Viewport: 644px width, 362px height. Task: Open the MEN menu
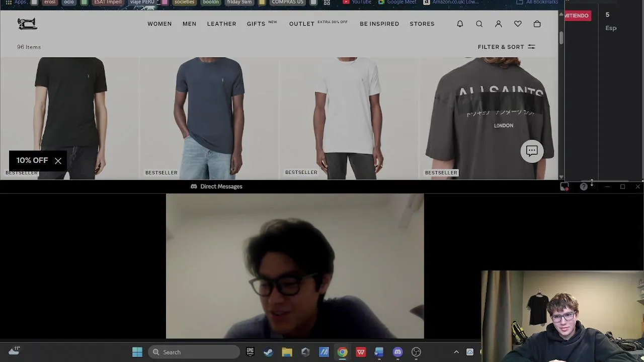coord(189,24)
